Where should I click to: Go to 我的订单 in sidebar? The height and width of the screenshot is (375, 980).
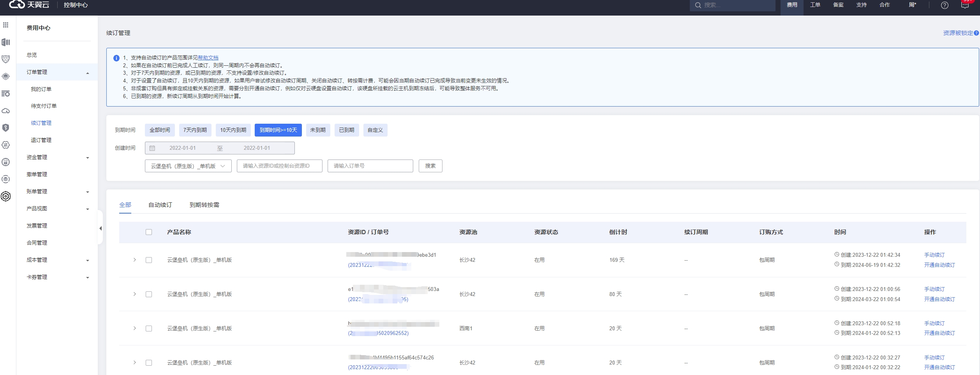tap(41, 89)
